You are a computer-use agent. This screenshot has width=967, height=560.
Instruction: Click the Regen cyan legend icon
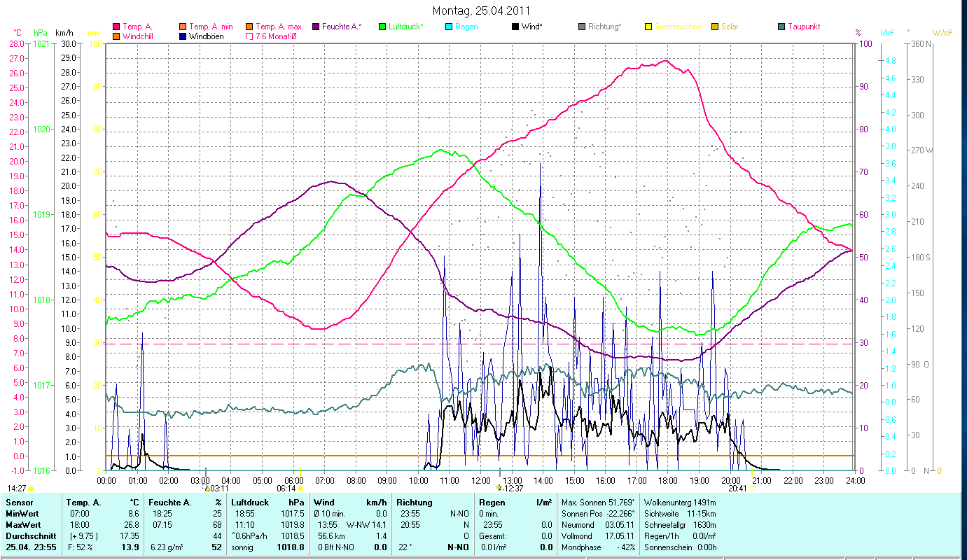click(449, 27)
